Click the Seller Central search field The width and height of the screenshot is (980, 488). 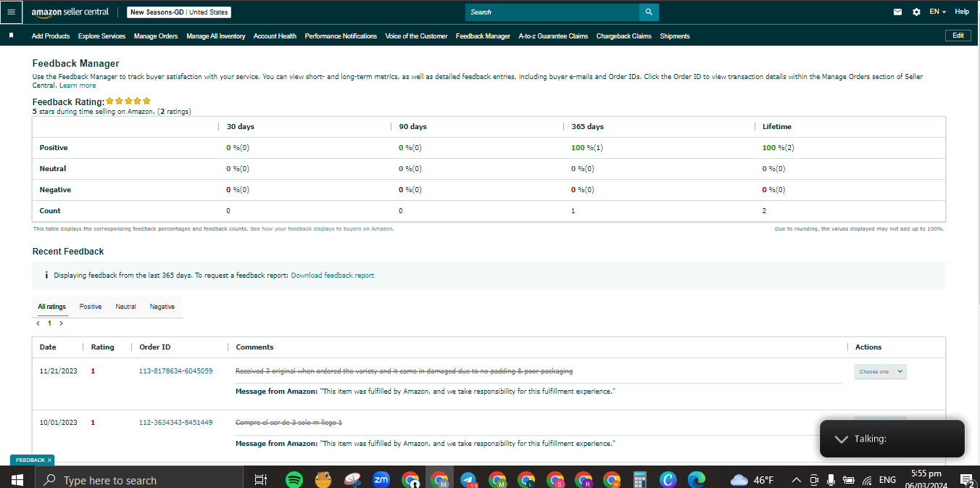point(552,12)
